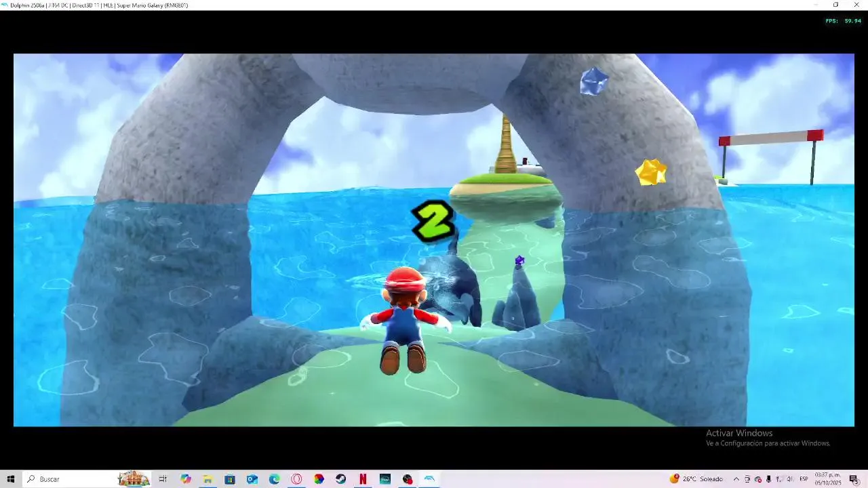Open the black and red round taskbar icon
The image size is (868, 488).
coord(407,479)
